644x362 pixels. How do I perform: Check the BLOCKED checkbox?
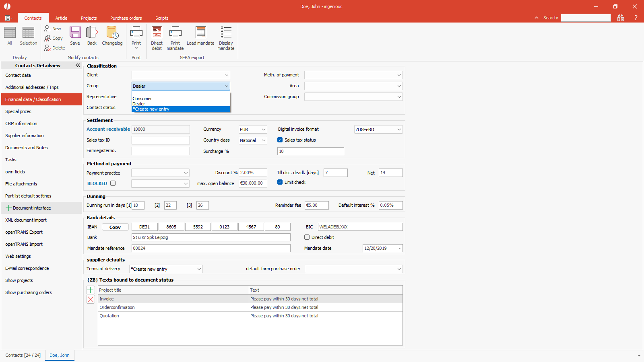pos(113,183)
